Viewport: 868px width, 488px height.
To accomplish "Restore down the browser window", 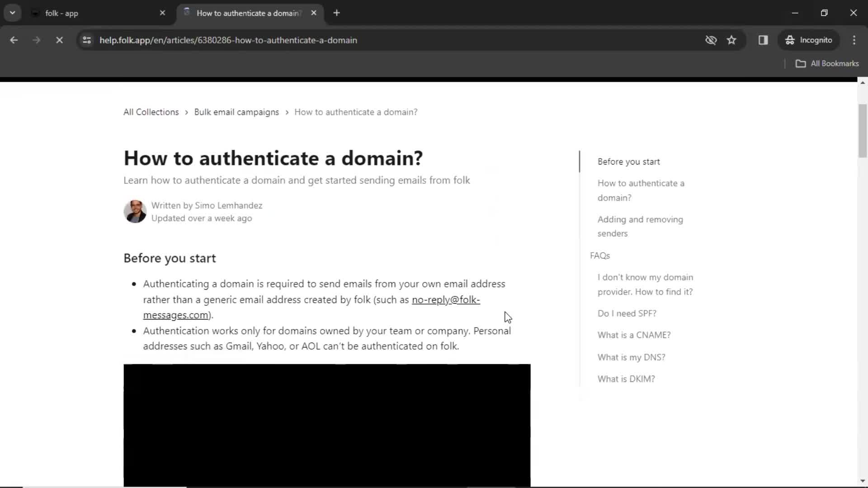I will click(824, 13).
